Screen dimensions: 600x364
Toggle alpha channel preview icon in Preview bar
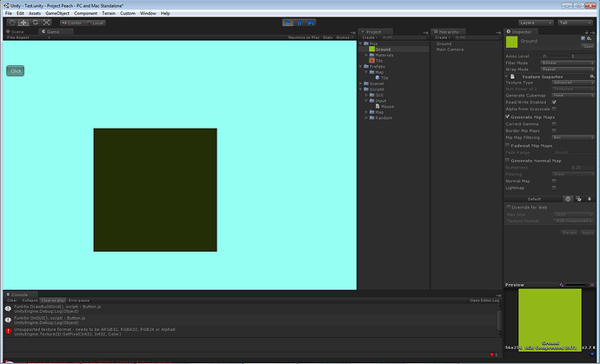[x=562, y=285]
